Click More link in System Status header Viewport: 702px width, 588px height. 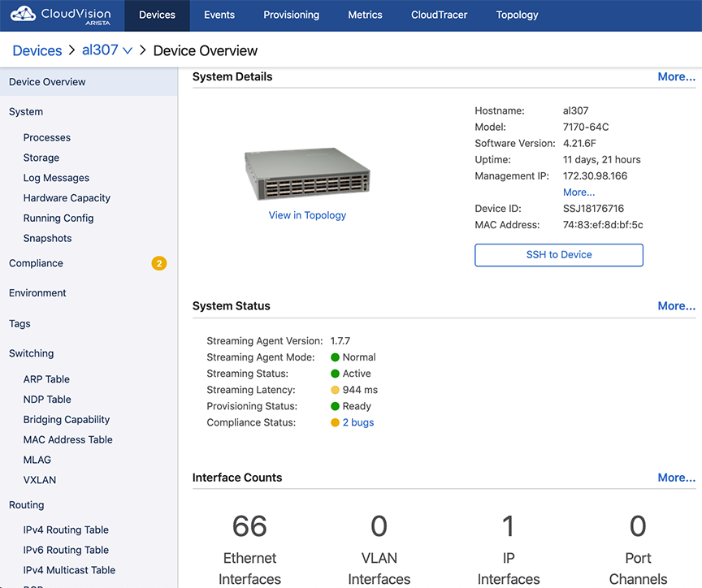(677, 306)
